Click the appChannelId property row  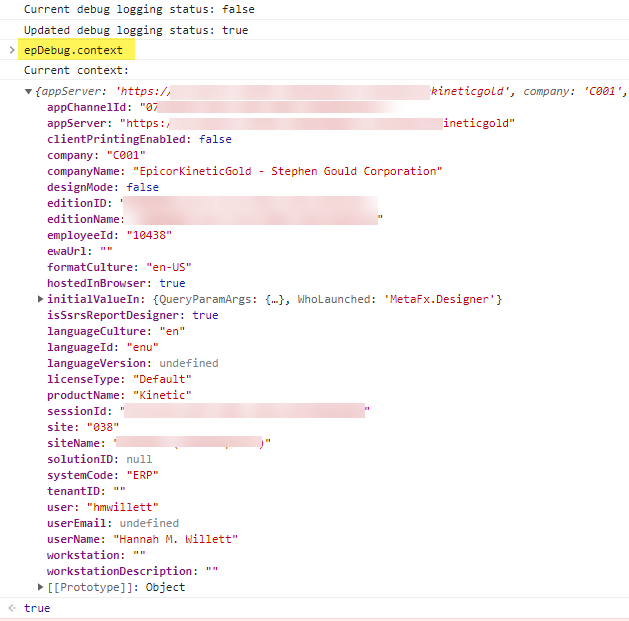coord(225,107)
